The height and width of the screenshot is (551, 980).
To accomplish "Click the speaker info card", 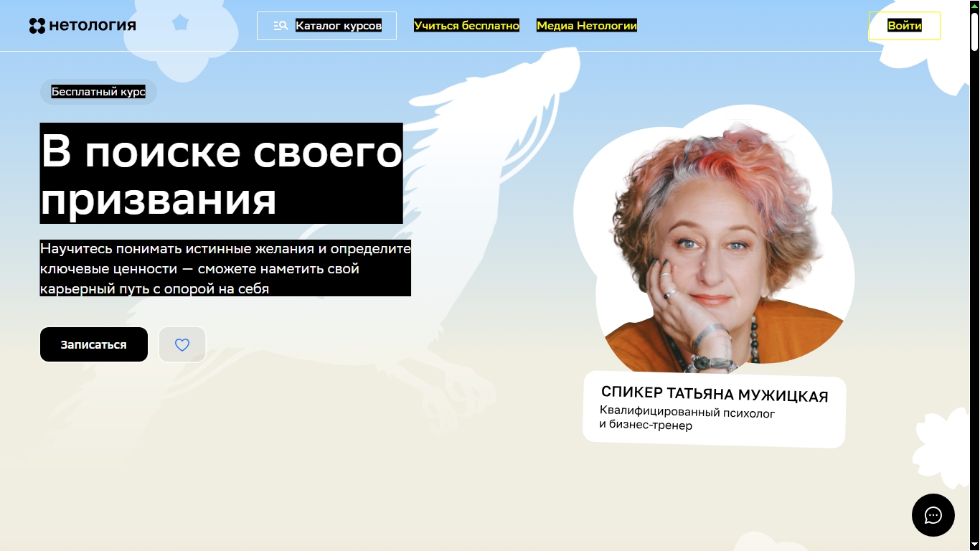I will 714,411.
